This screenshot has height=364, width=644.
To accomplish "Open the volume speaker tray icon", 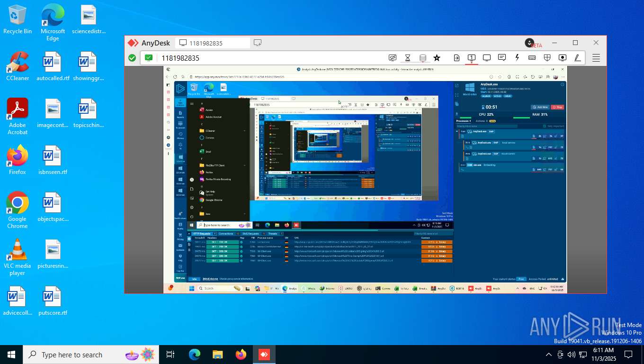I will (x=571, y=355).
